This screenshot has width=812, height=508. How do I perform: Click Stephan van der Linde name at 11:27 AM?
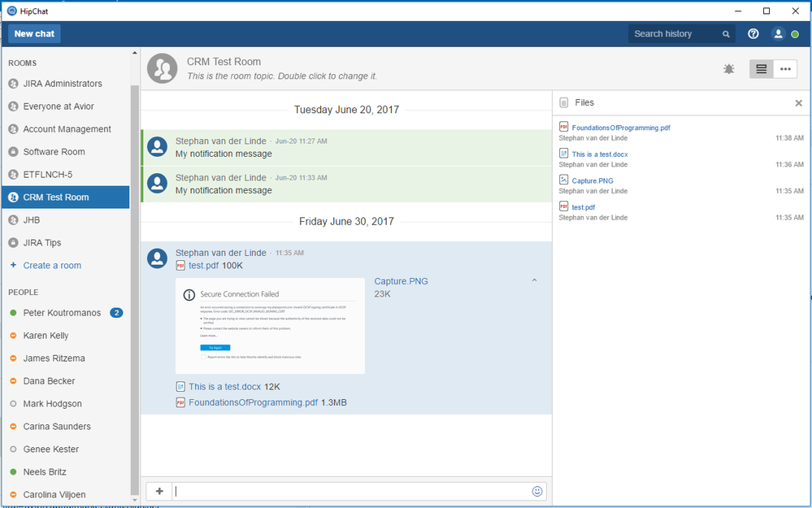coord(220,141)
